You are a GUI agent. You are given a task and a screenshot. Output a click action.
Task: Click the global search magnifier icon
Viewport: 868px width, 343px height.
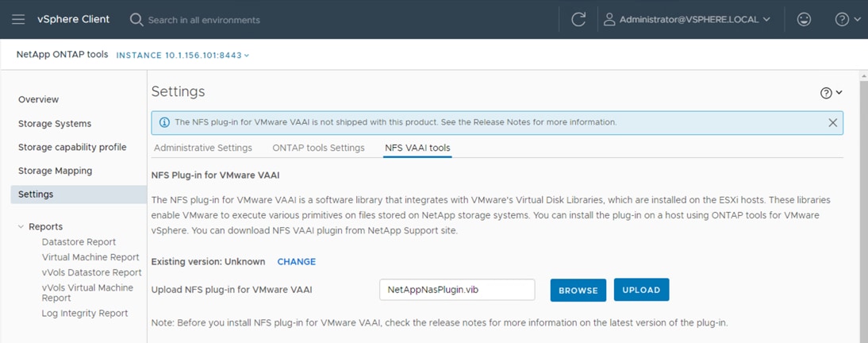[x=136, y=19]
